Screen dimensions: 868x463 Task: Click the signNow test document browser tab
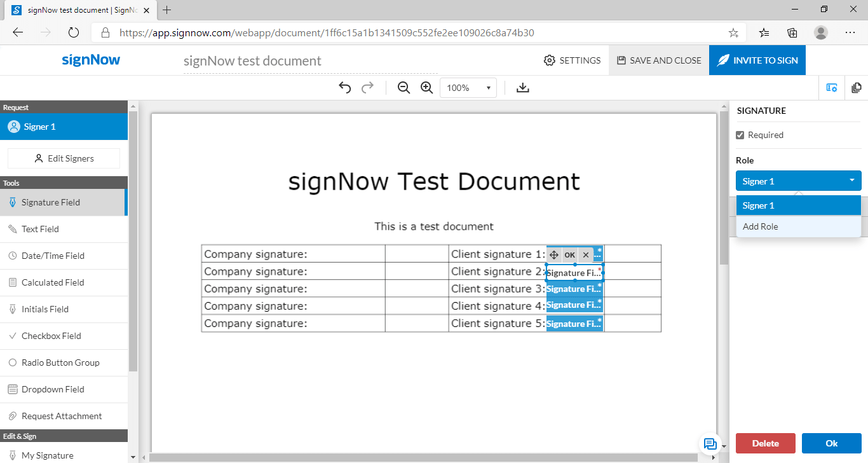coord(79,10)
